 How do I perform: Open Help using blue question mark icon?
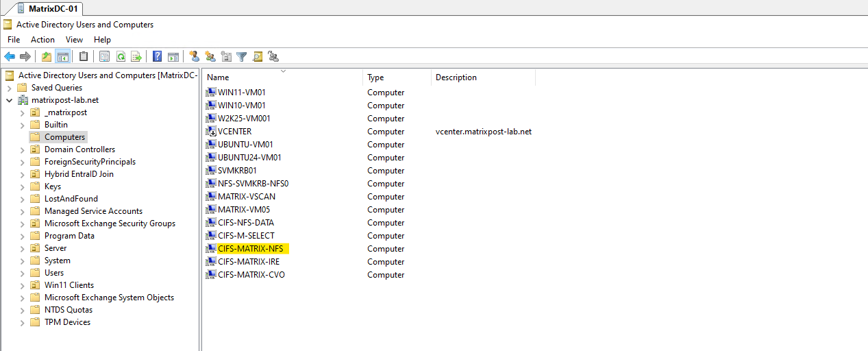pyautogui.click(x=158, y=56)
